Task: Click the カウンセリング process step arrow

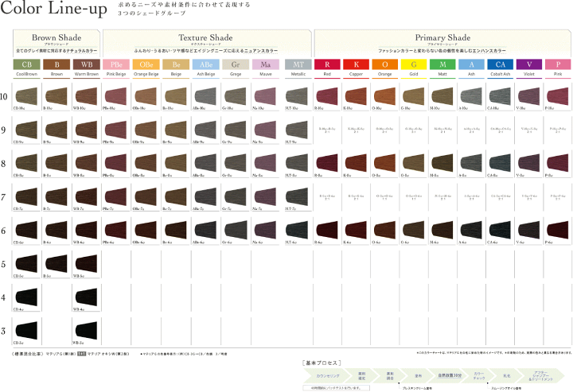Action: tap(326, 375)
